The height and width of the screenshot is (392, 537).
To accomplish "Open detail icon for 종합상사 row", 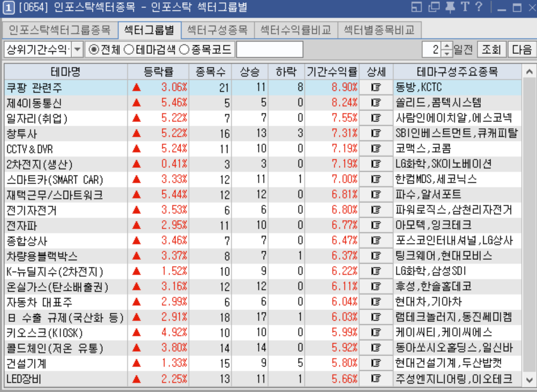I will pyautogui.click(x=376, y=241).
